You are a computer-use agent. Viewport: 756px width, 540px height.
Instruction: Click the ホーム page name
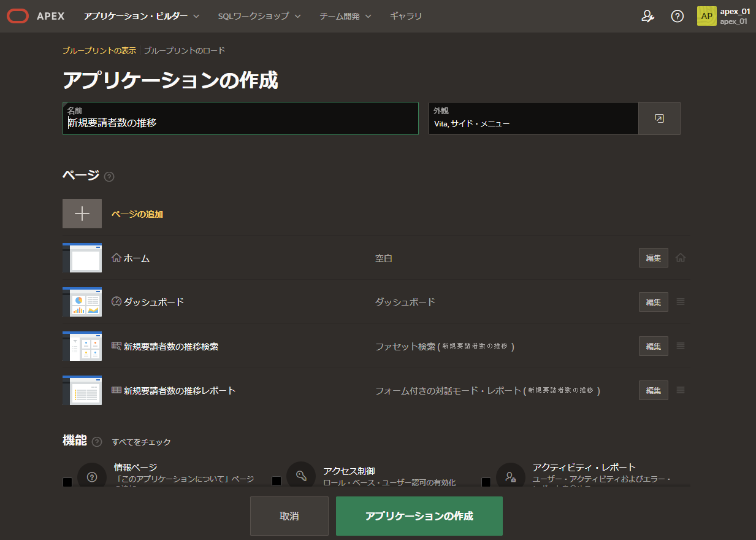click(x=137, y=258)
